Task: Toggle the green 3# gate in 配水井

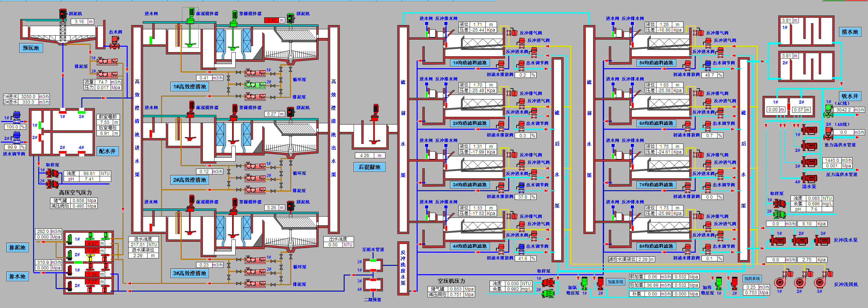Action: [81, 112]
